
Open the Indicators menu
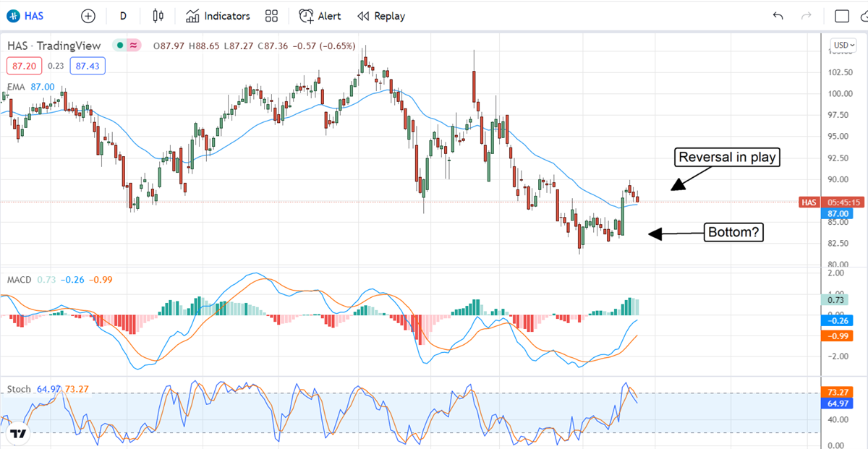tap(218, 16)
